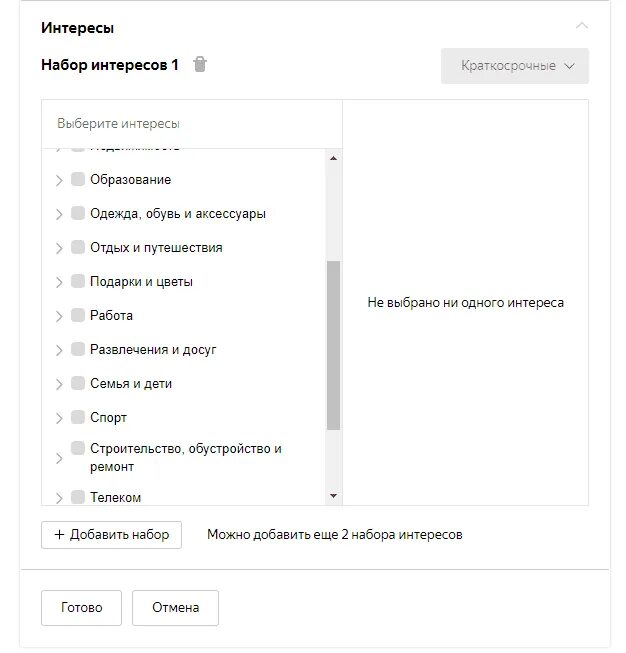Click the Отмена button
The width and height of the screenshot is (626, 653).
[175, 607]
